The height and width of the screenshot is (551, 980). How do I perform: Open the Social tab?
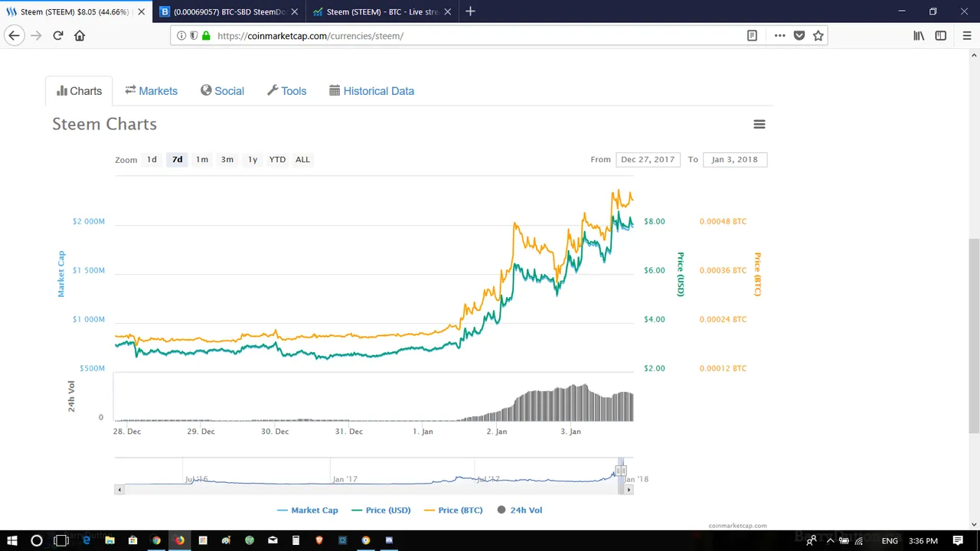click(x=222, y=90)
